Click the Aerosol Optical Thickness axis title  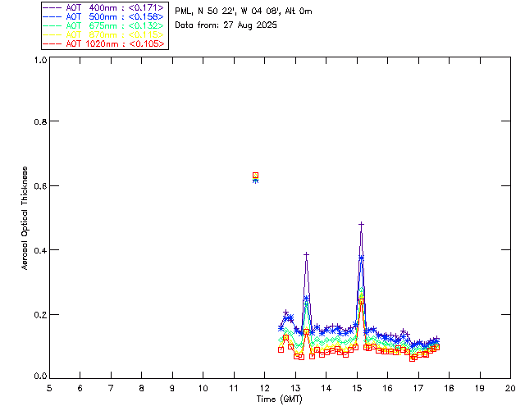pyautogui.click(x=25, y=218)
